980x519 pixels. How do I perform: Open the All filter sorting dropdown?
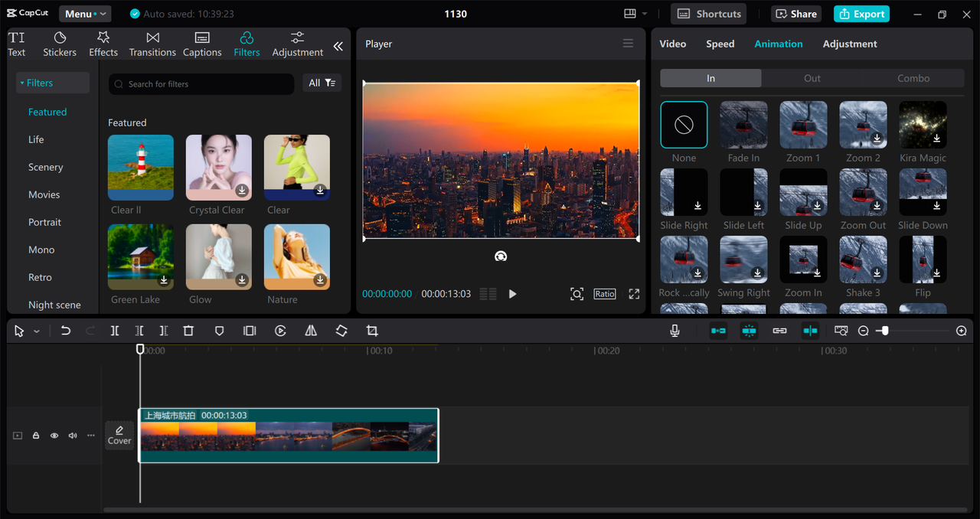[322, 83]
